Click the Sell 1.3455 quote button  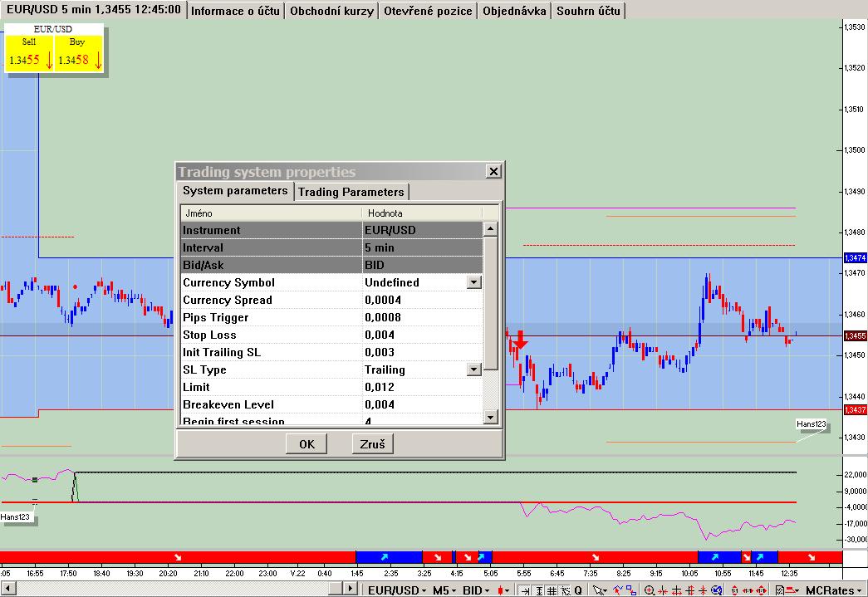click(x=29, y=53)
